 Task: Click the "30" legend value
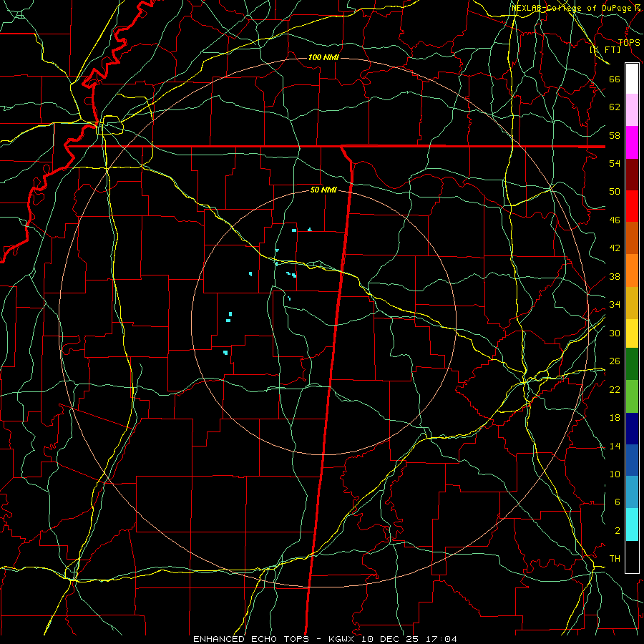[x=615, y=333]
